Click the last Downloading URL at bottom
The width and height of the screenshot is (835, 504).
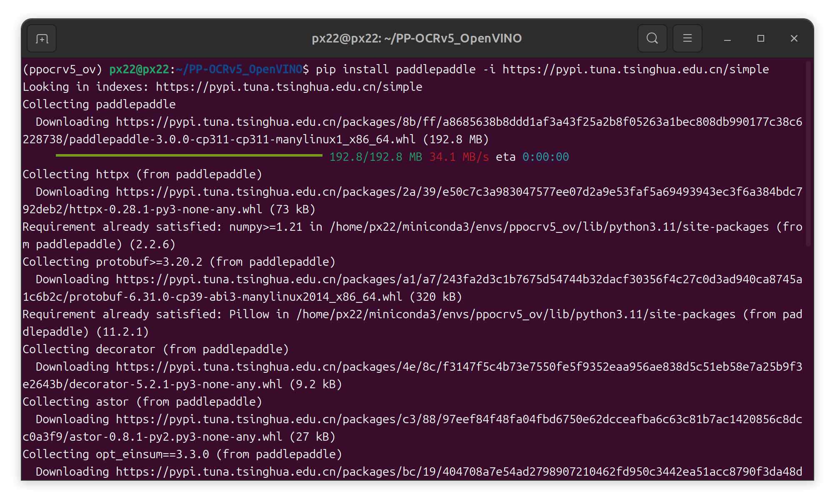coord(458,472)
